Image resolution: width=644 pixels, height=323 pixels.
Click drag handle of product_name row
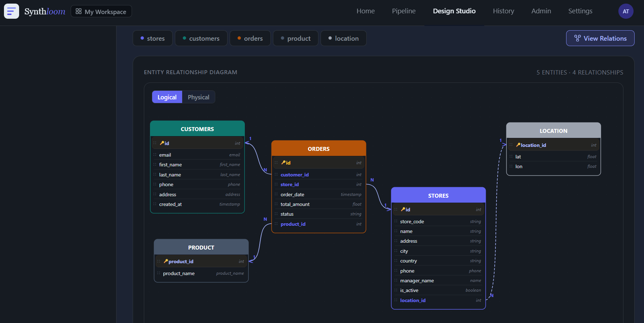point(159,273)
